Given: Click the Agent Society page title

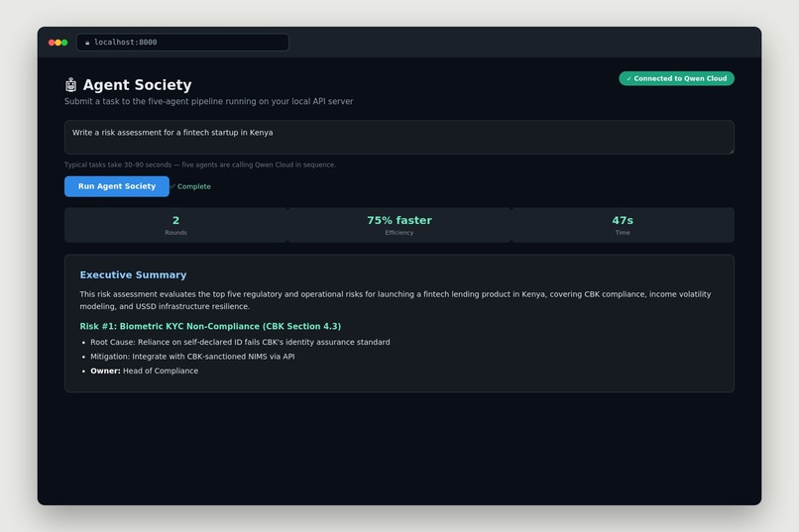Looking at the screenshot, I should (137, 84).
